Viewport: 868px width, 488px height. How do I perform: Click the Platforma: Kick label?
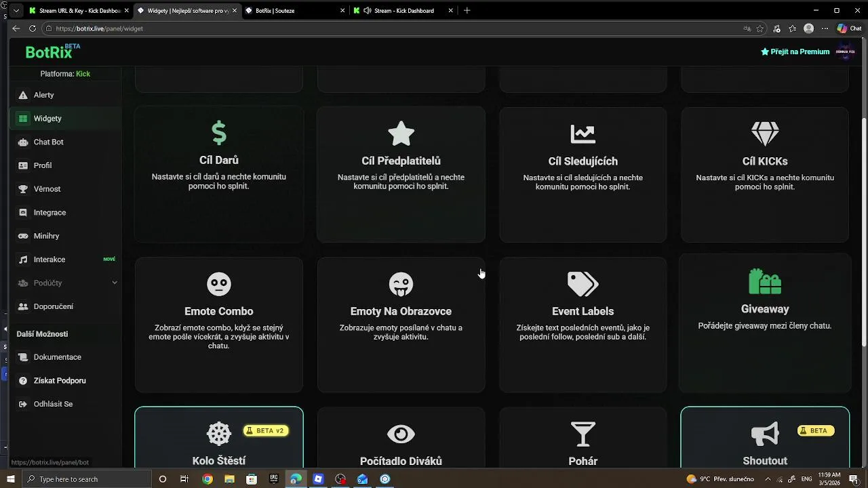coord(65,74)
